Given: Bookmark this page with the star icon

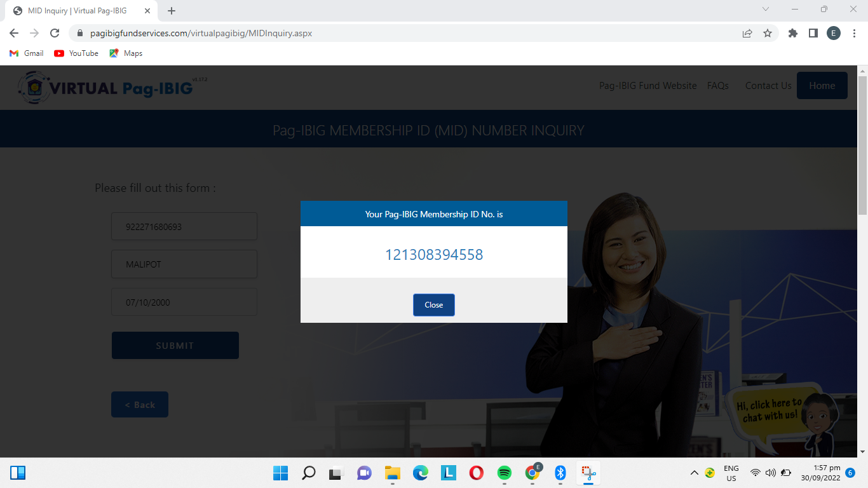Looking at the screenshot, I should click(x=767, y=33).
